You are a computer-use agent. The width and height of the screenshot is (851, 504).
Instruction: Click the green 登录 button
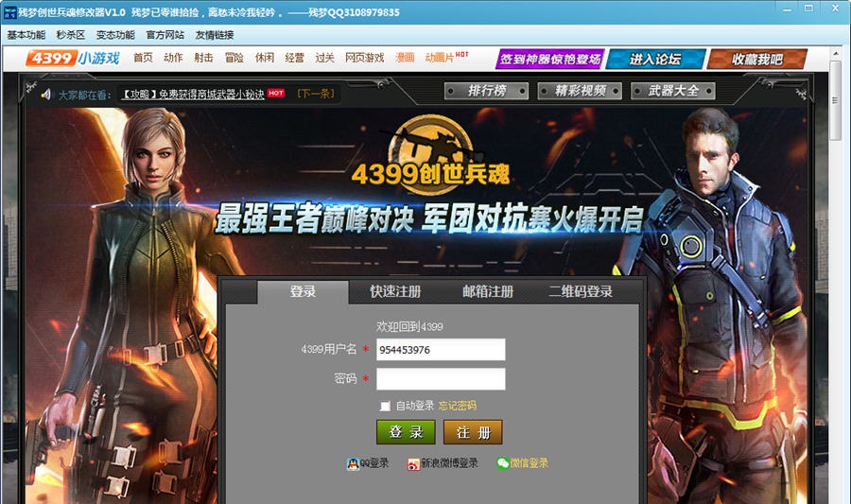pos(406,432)
